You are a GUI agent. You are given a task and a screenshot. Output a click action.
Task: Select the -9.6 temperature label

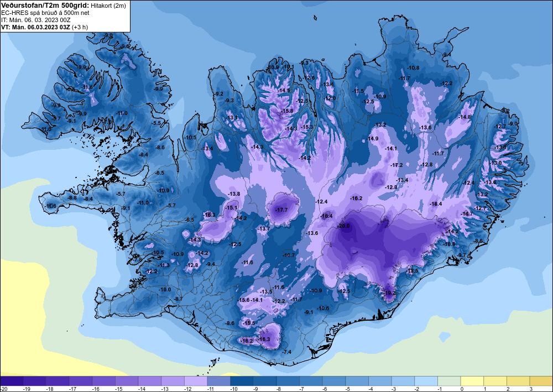(x=125, y=46)
